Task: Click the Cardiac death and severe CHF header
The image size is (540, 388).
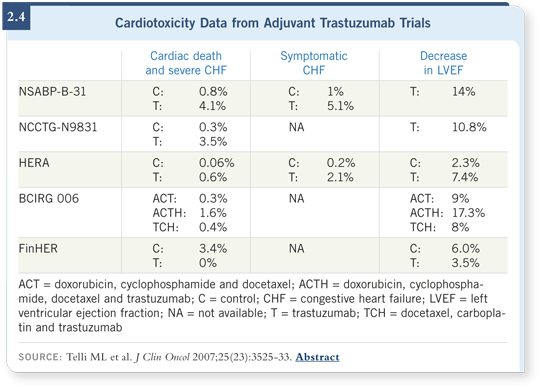Action: click(186, 63)
